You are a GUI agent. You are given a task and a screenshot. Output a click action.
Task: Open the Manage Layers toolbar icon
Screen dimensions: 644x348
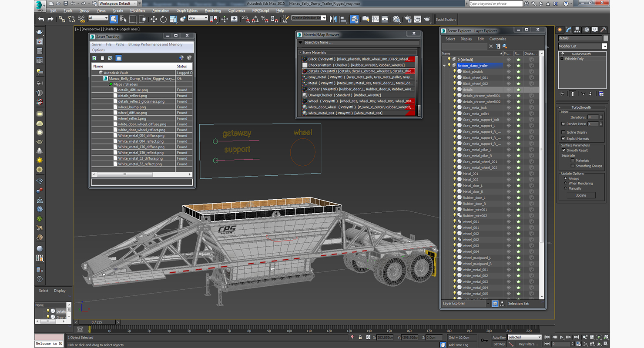pyautogui.click(x=354, y=19)
